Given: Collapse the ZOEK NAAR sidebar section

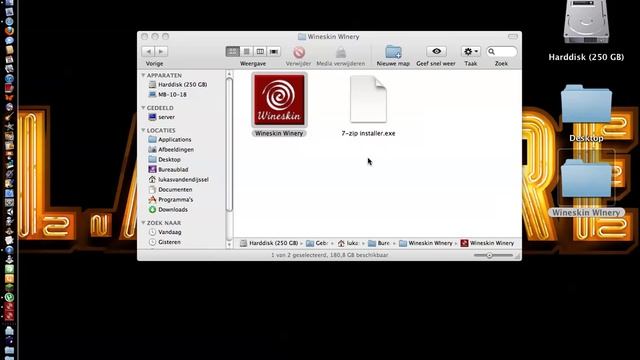Looking at the screenshot, I should [143, 223].
